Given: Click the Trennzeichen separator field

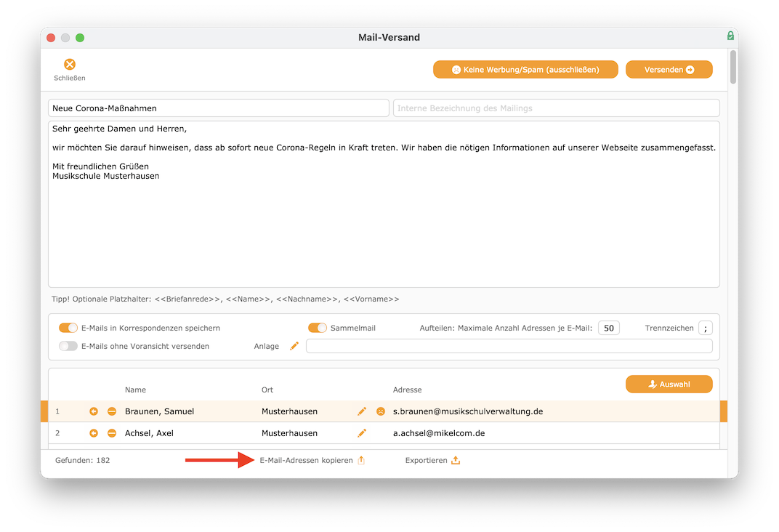Looking at the screenshot, I should 706,328.
